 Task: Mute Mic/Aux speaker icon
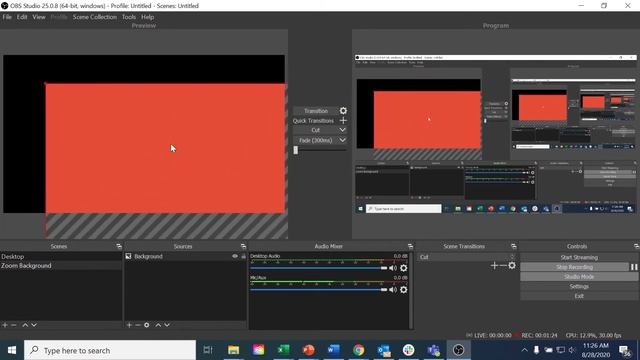point(393,289)
